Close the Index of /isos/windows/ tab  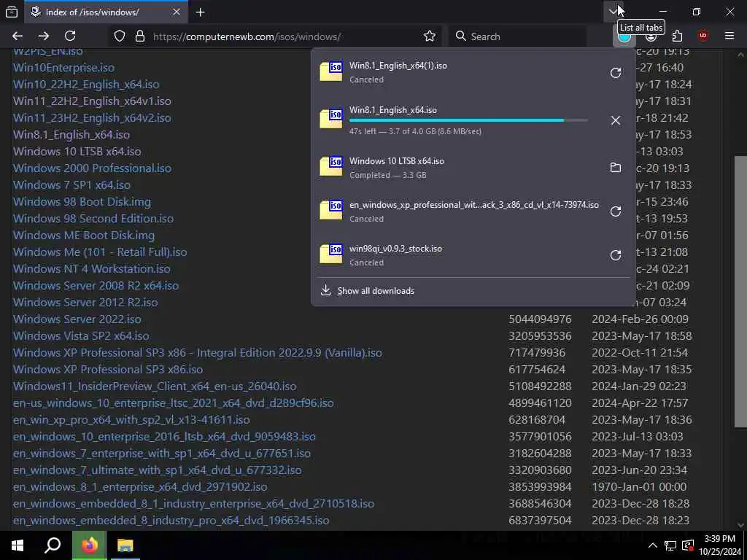point(177,12)
